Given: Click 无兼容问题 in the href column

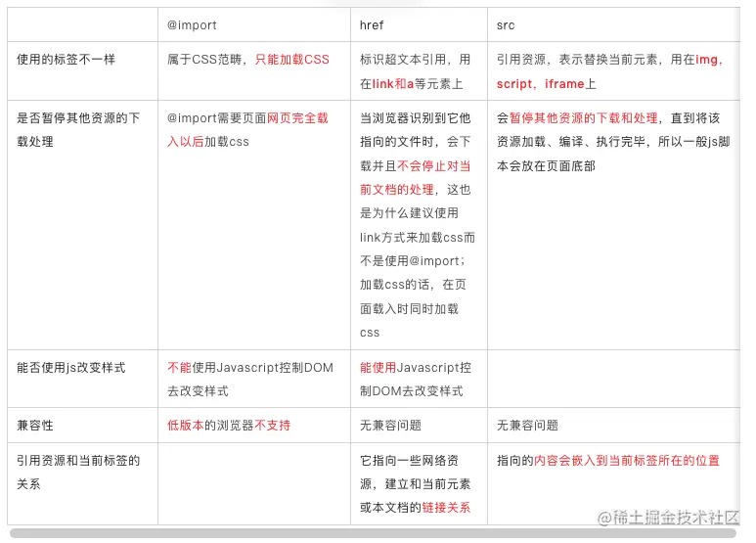Looking at the screenshot, I should pos(419,426).
